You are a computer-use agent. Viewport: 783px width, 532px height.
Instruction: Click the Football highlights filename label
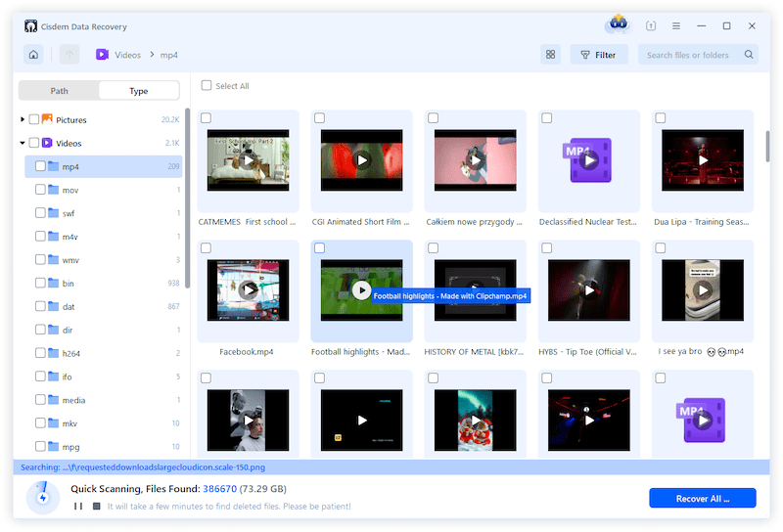point(360,352)
